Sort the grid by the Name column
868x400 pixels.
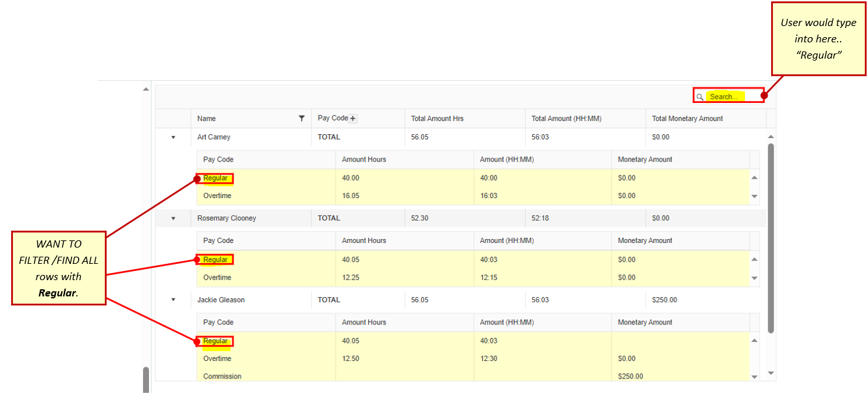[x=206, y=118]
